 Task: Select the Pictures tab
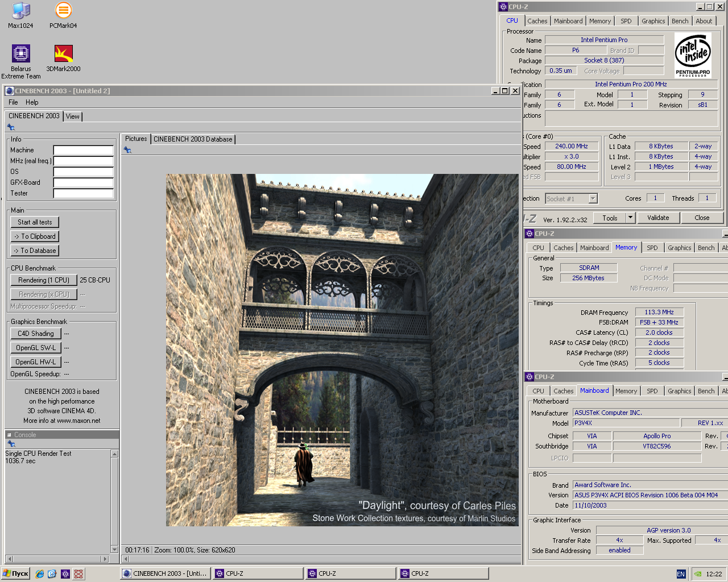tap(136, 139)
